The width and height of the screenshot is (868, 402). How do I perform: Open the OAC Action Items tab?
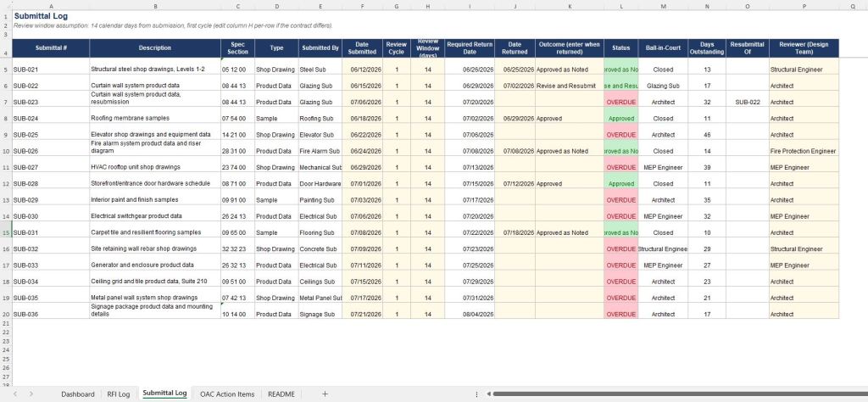pyautogui.click(x=227, y=394)
